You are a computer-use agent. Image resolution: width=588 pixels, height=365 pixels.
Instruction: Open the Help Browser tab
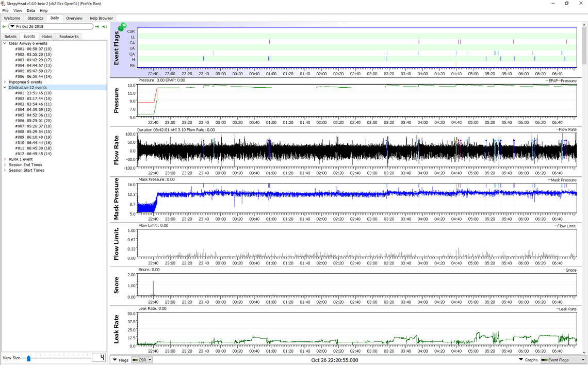[101, 18]
